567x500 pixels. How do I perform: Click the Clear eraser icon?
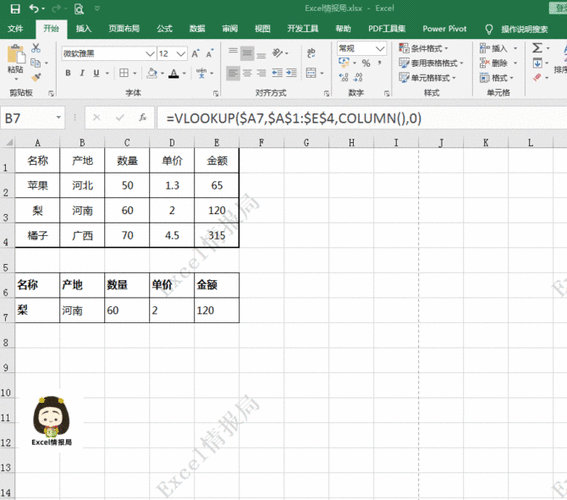pyautogui.click(x=537, y=77)
